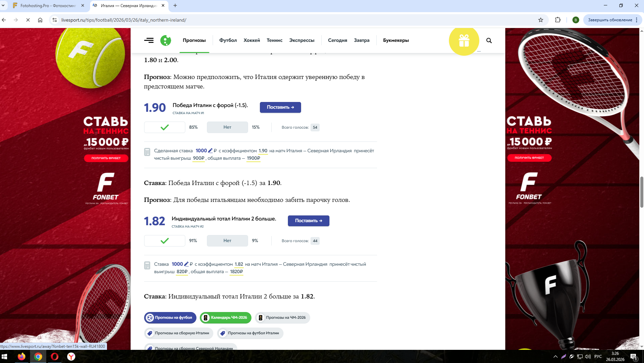Open calculator icon for the 1.90 bet
Image resolution: width=644 pixels, height=363 pixels.
147,152
